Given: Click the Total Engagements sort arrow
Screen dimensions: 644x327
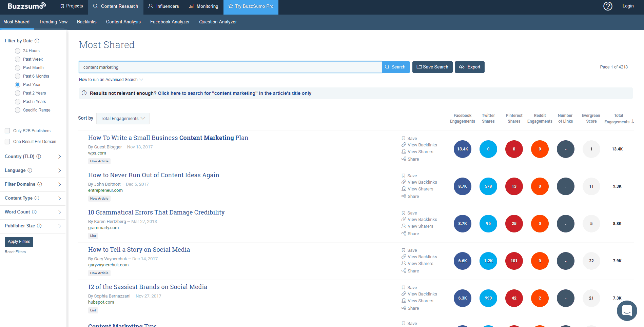Looking at the screenshot, I should click(x=633, y=122).
